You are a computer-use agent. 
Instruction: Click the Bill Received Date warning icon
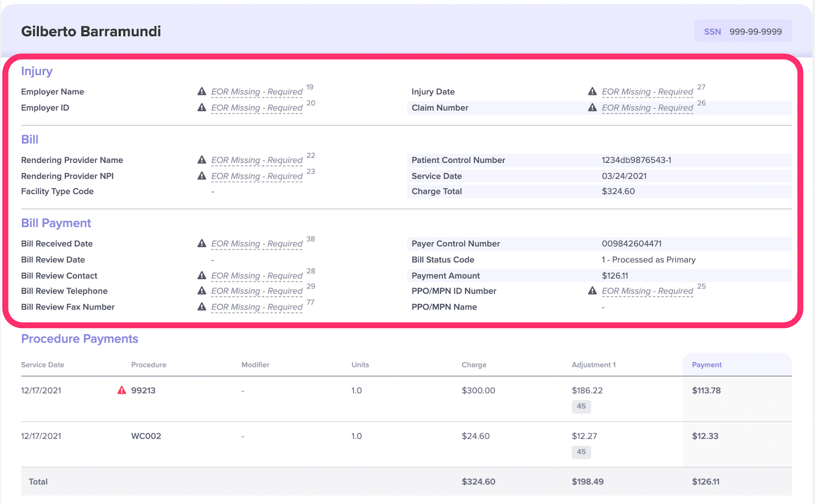pyautogui.click(x=202, y=244)
